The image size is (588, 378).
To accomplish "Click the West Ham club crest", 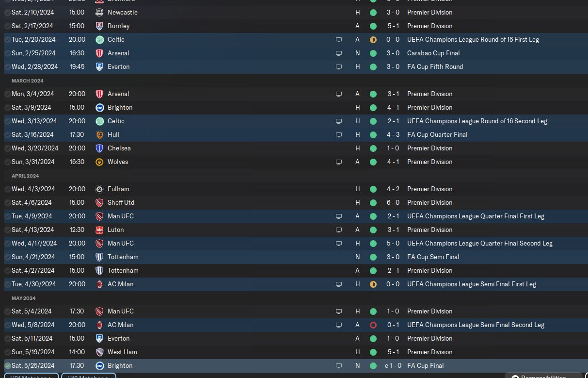I will pos(99,352).
